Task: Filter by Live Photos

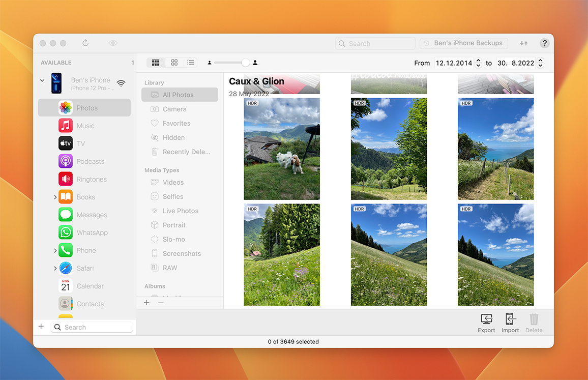Action: pos(180,211)
